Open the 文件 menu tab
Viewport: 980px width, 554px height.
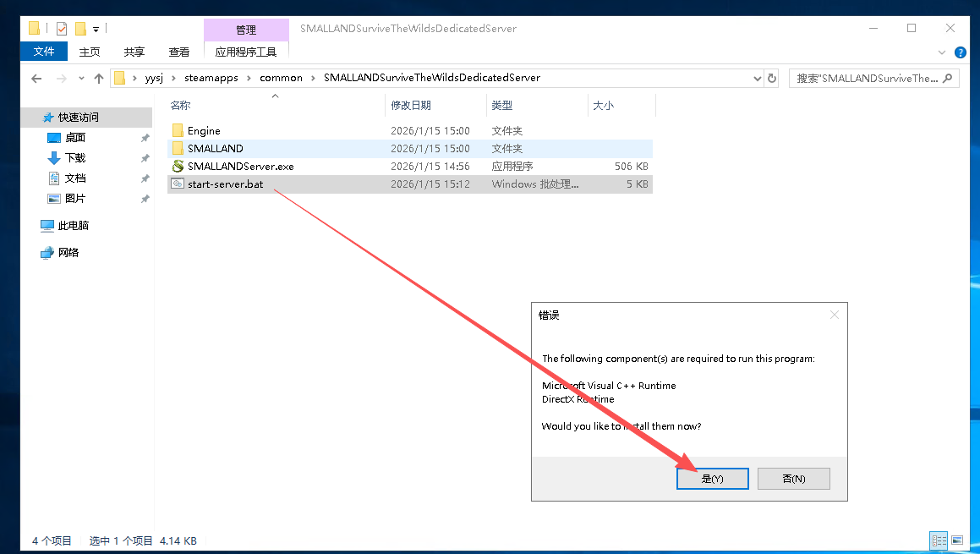pyautogui.click(x=44, y=52)
